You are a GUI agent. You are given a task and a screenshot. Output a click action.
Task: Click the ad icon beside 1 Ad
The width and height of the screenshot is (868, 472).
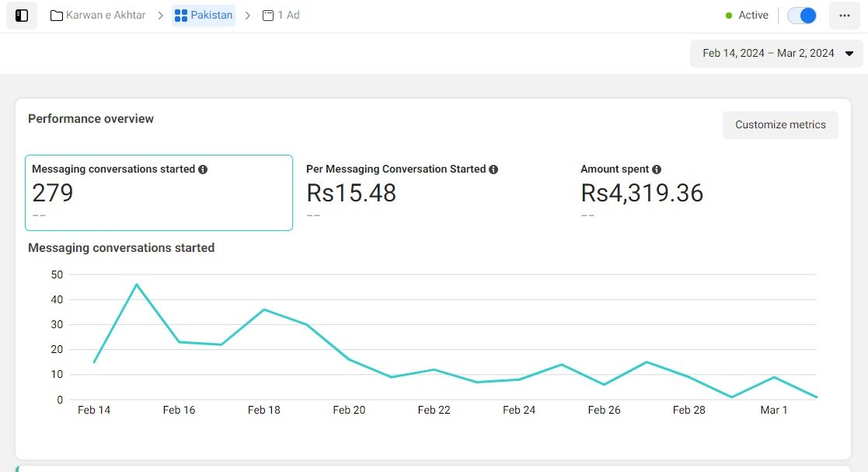point(268,16)
